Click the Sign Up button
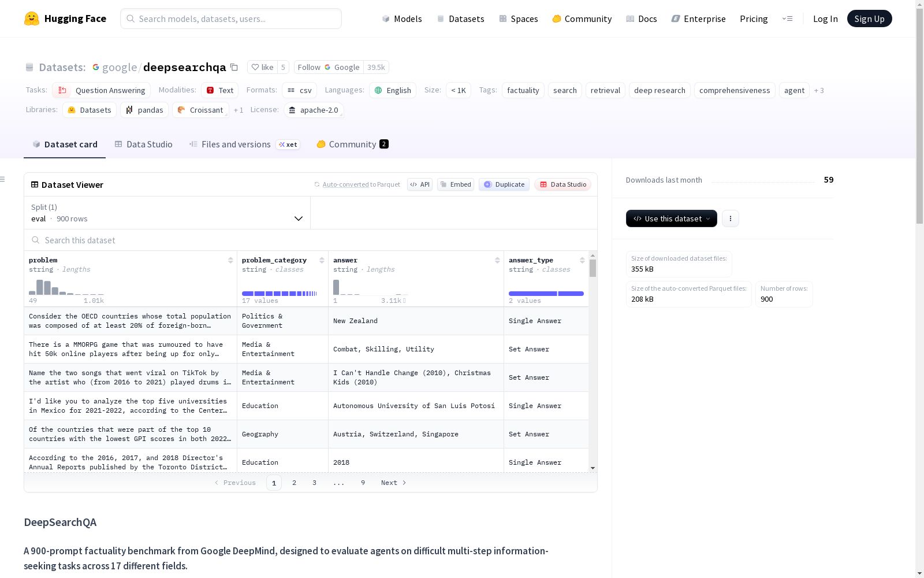 tap(870, 18)
